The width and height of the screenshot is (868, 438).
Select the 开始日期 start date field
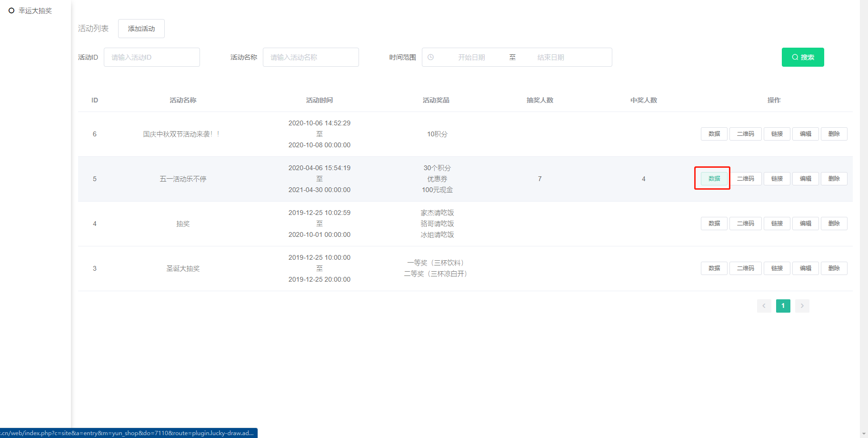(x=471, y=57)
